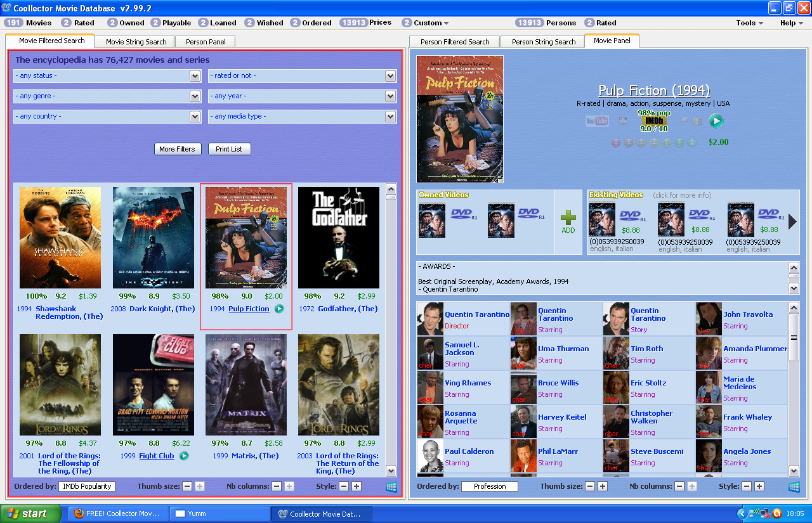The image size is (812, 523).
Task: Click Style minus in the movie list panel
Action: click(344, 486)
